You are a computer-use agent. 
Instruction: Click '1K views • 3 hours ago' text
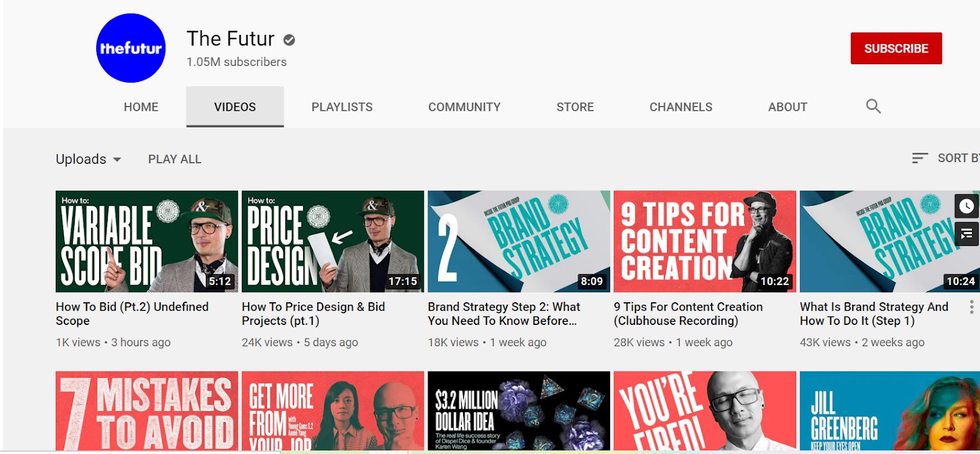(x=113, y=343)
